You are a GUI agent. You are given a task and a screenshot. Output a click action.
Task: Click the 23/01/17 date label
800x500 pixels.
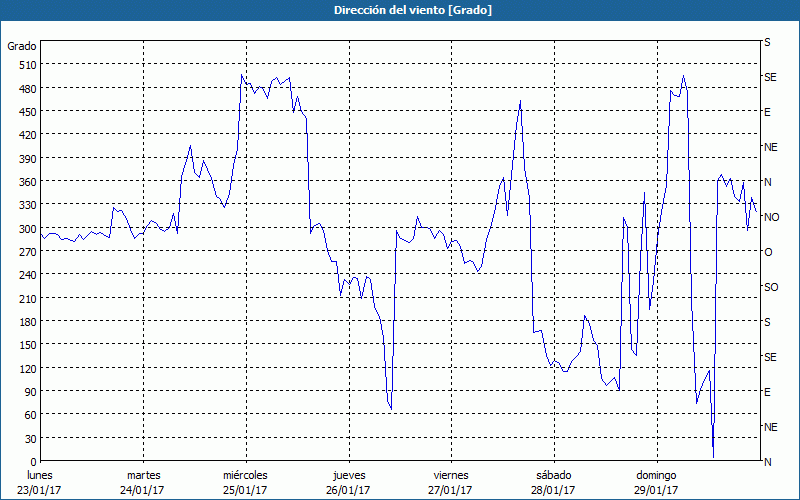click(x=40, y=490)
